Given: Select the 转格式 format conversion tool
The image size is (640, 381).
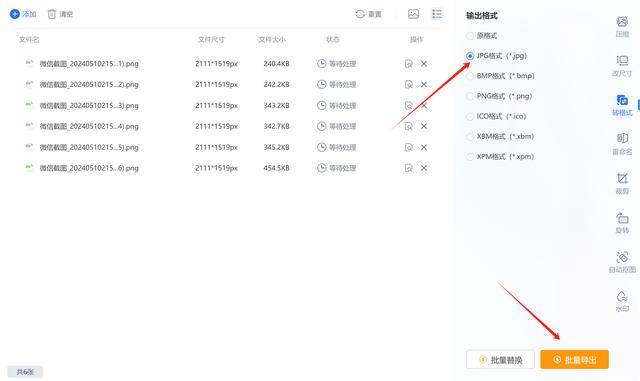Looking at the screenshot, I should [622, 105].
